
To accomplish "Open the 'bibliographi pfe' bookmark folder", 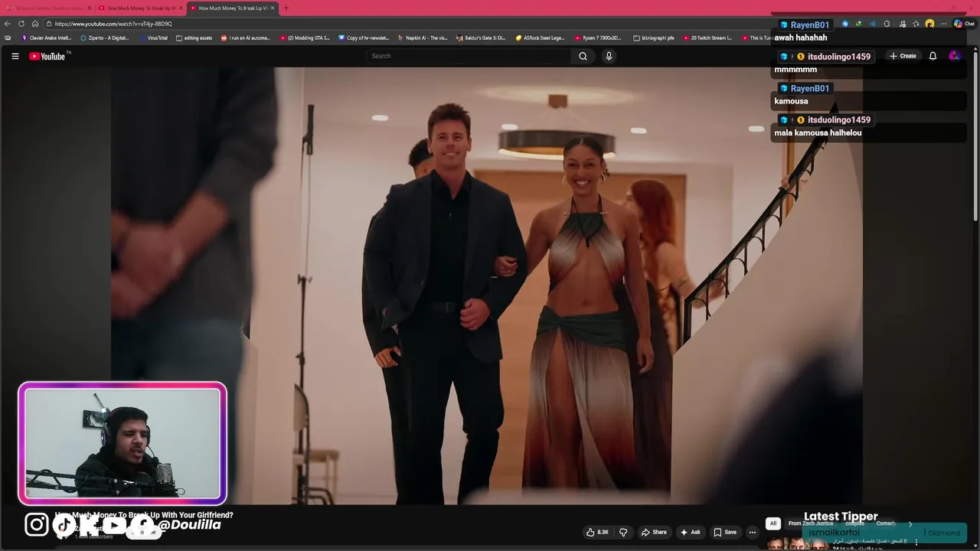I will (x=654, y=37).
